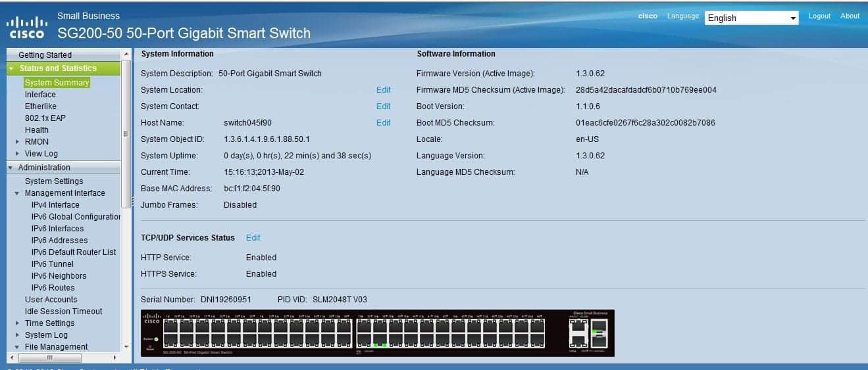
Task: Collapse the Status and Statistics section
Action: (11, 68)
